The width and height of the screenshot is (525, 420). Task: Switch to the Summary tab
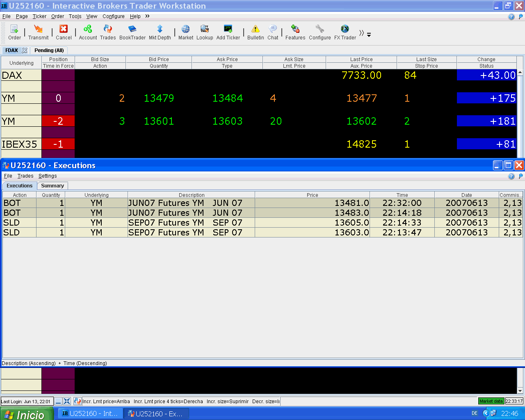[52, 186]
